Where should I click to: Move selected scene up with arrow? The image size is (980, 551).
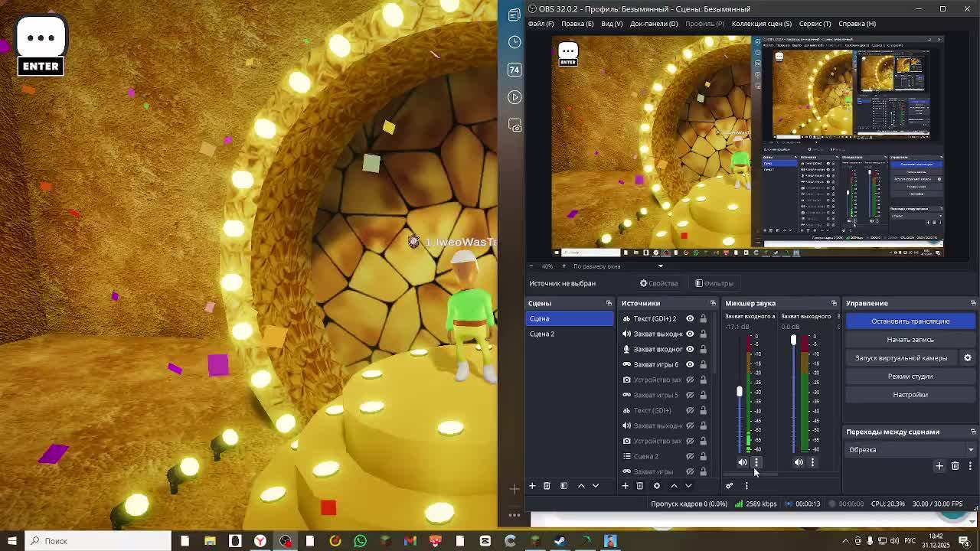581,486
